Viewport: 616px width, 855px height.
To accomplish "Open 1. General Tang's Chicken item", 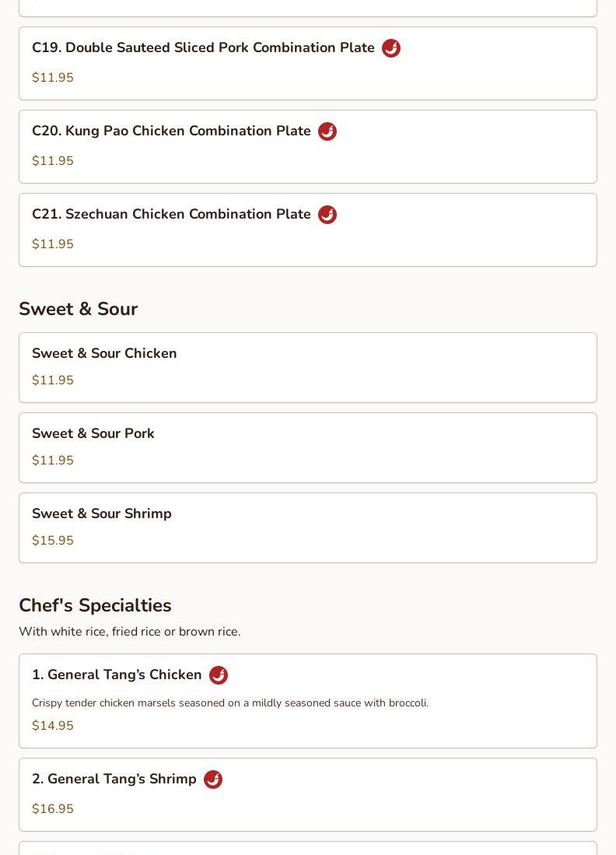I will (x=308, y=701).
